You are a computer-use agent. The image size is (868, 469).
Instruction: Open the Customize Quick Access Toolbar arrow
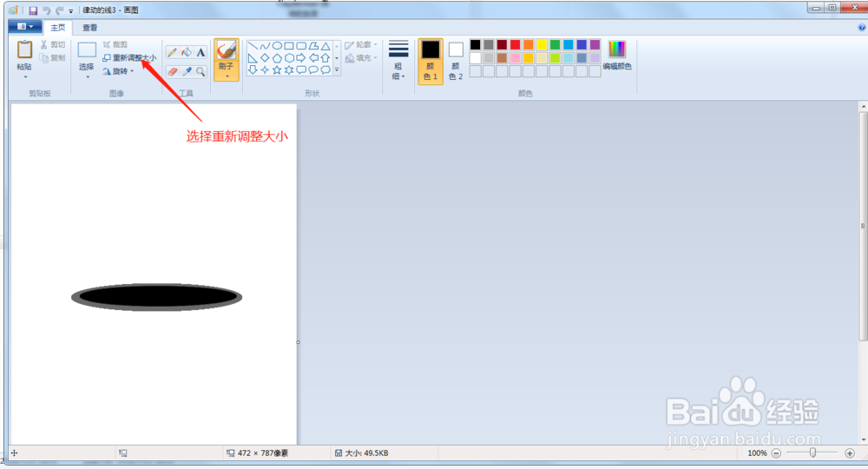click(71, 10)
